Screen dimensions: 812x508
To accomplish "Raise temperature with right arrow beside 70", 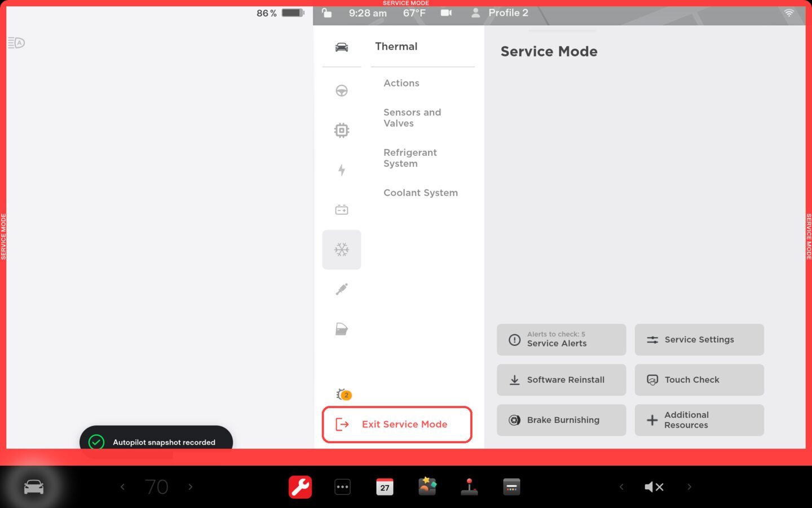I will pyautogui.click(x=191, y=487).
